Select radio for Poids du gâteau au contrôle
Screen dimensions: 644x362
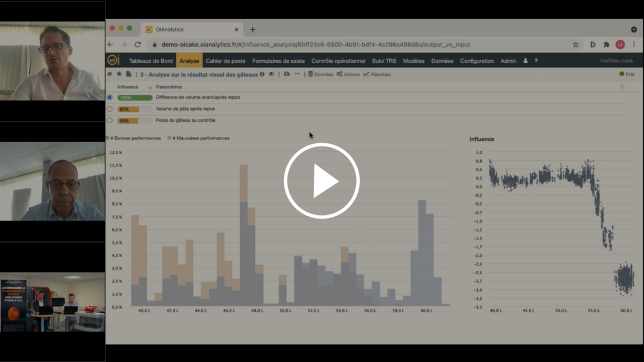pyautogui.click(x=110, y=120)
